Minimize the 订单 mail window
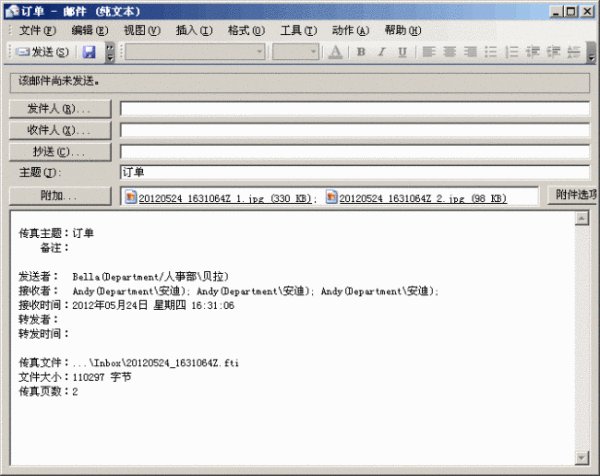 tap(556, 12)
